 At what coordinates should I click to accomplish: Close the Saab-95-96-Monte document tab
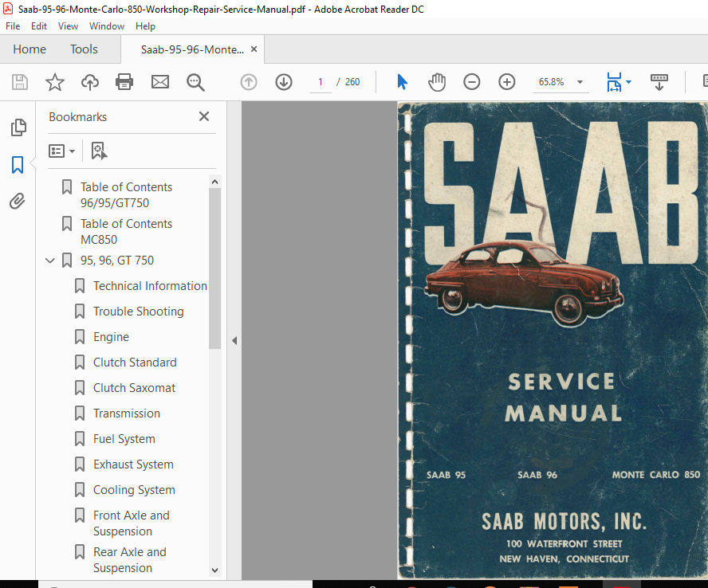(254, 49)
